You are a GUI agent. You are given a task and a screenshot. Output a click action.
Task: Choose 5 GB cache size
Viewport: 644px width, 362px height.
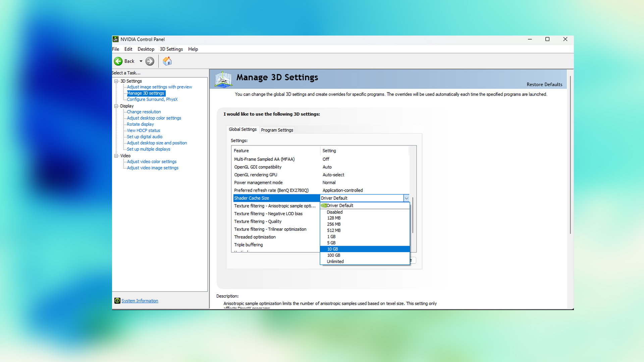(x=365, y=243)
